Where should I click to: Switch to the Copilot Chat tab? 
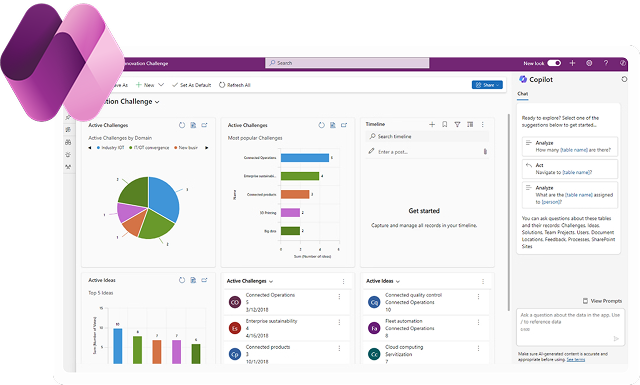pyautogui.click(x=522, y=94)
